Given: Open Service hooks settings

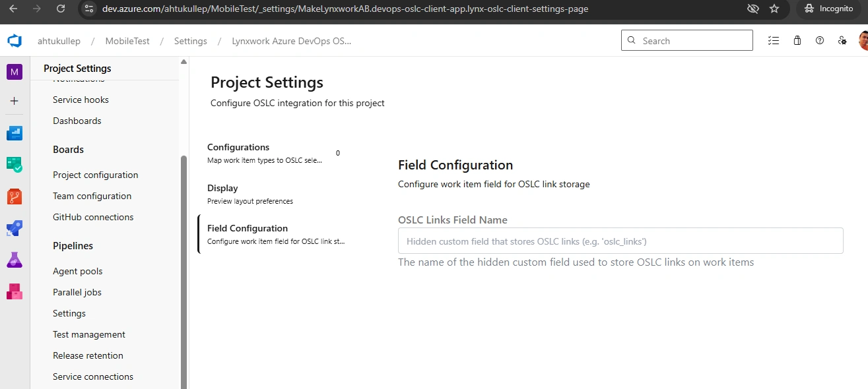Looking at the screenshot, I should click(81, 100).
